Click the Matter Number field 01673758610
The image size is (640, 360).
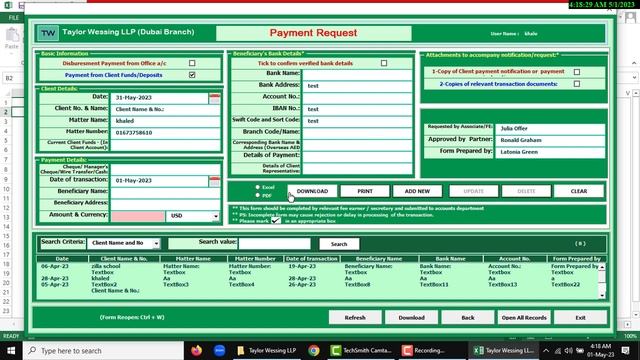(165, 133)
